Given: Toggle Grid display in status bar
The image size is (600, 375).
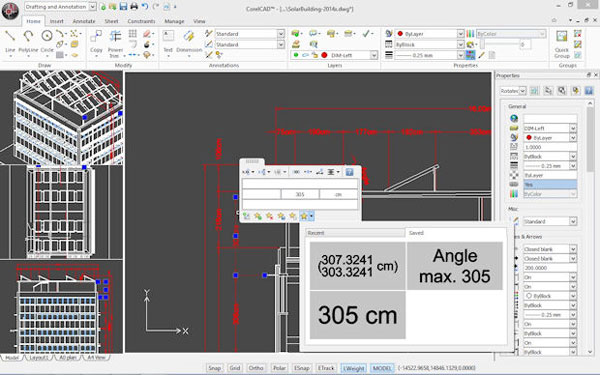Looking at the screenshot, I should tap(235, 368).
